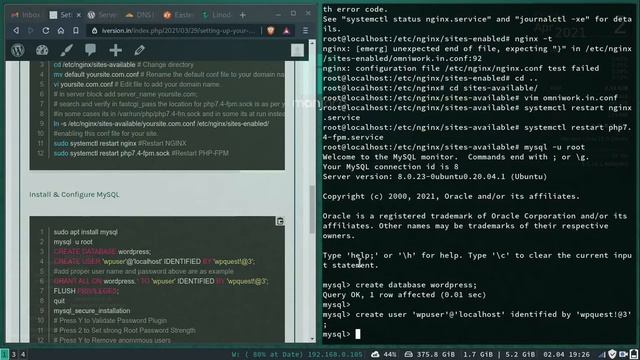Viewport: 640px width, 360px height.
Task: Click the 'ln -s /etc/nginx/sites-available' code line
Action: pyautogui.click(x=161, y=124)
